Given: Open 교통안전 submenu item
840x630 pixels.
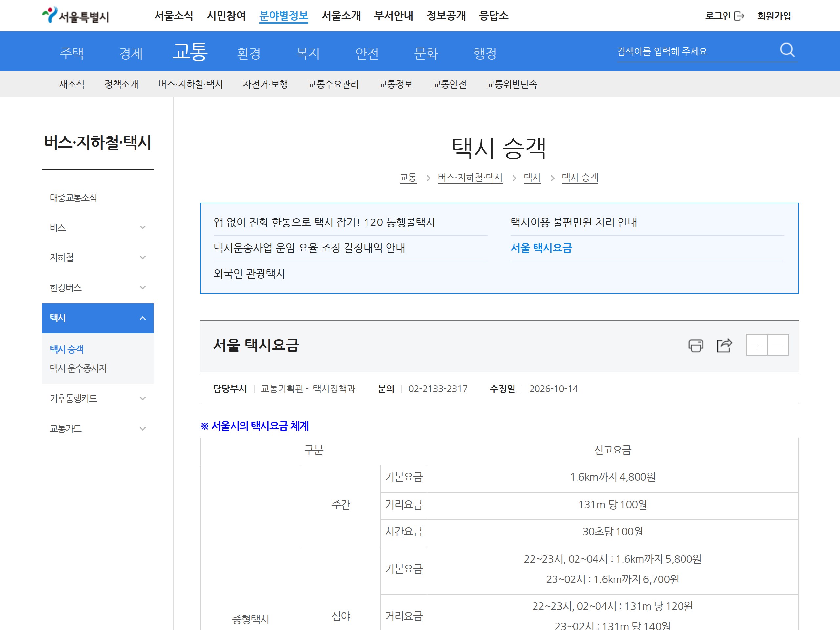Looking at the screenshot, I should click(x=449, y=84).
